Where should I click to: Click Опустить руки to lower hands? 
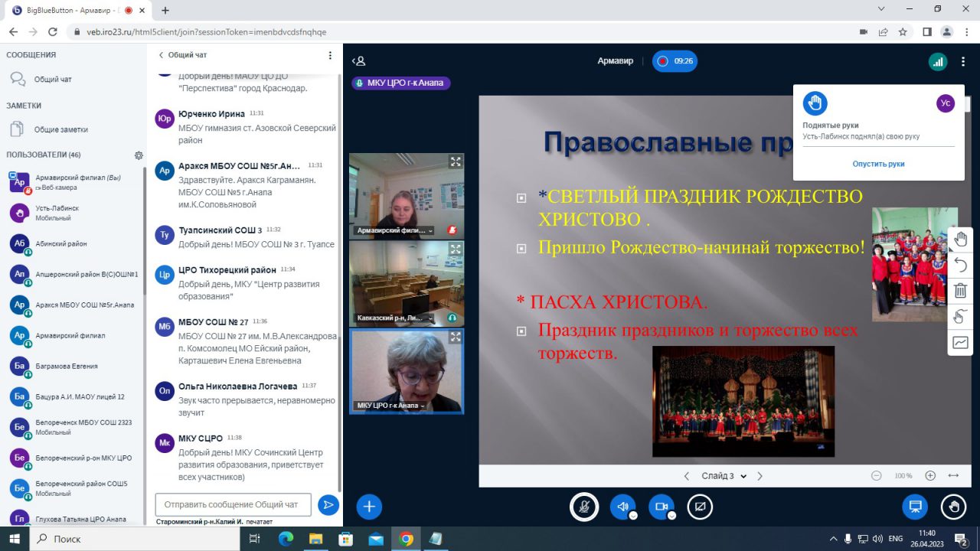(x=878, y=164)
